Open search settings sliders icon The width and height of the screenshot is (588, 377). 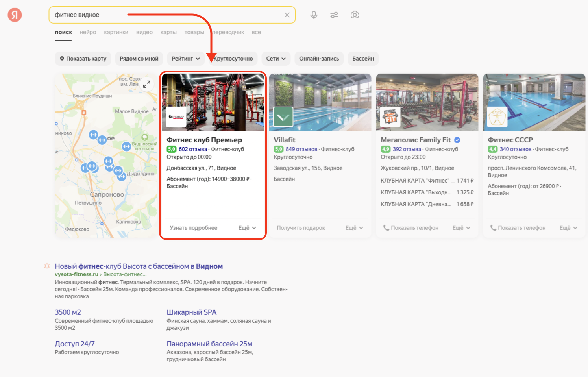(334, 15)
